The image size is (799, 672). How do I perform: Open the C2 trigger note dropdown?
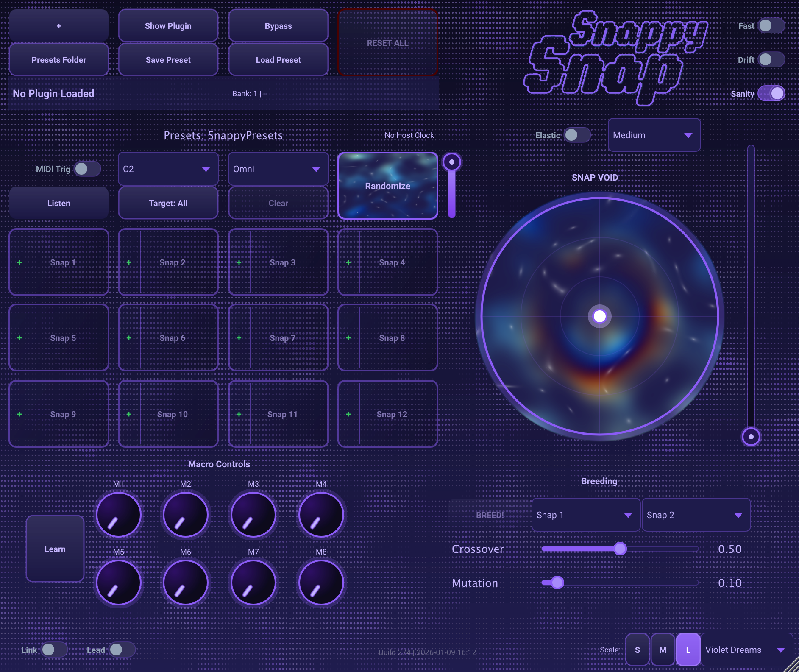[x=168, y=169]
